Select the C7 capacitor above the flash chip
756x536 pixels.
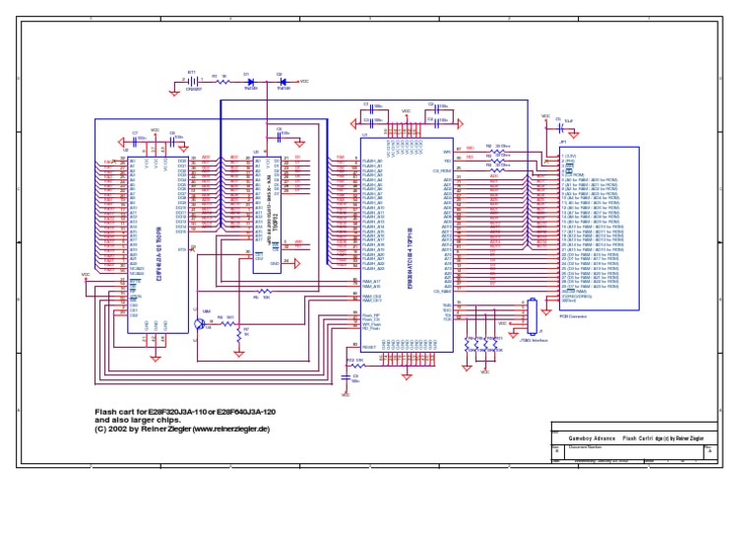(135, 143)
